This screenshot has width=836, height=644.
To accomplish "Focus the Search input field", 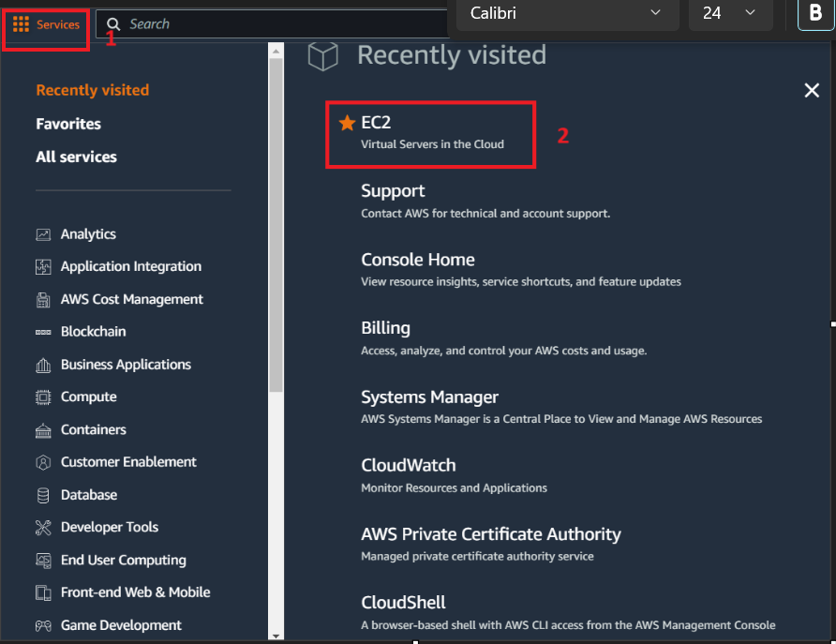I will [272, 24].
